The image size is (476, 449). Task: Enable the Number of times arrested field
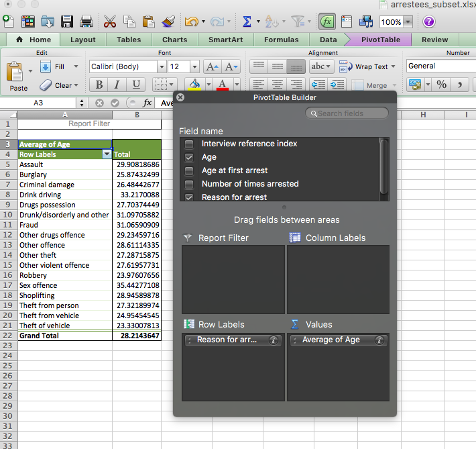tap(189, 184)
